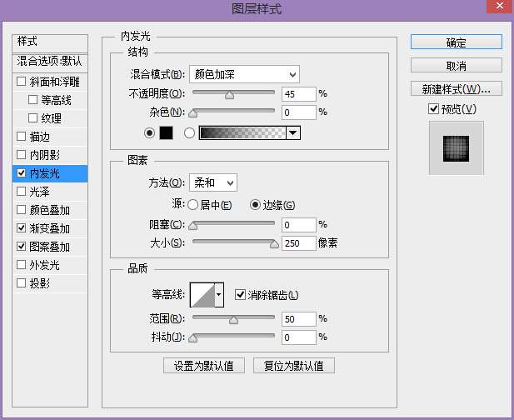Open the 外发光 settings entry
The width and height of the screenshot is (514, 420).
(45, 265)
